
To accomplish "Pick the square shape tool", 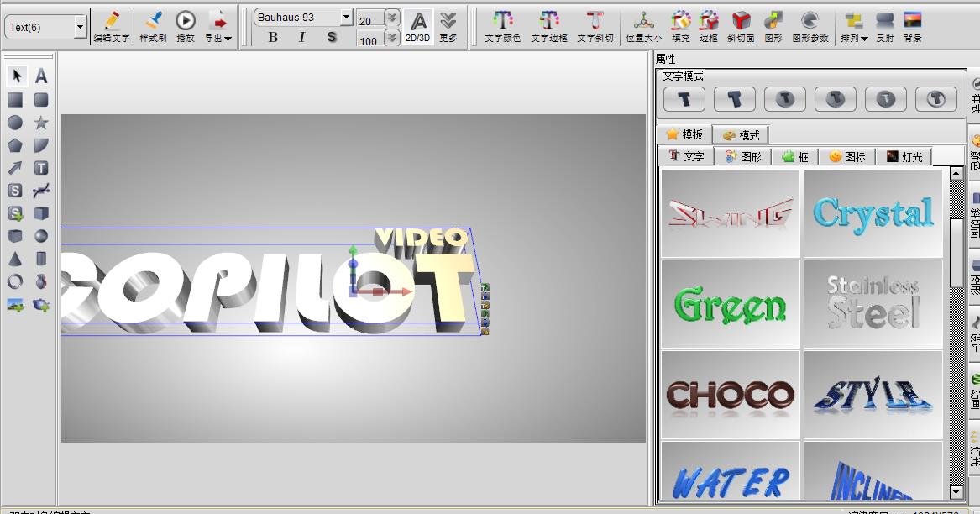I will [x=16, y=100].
